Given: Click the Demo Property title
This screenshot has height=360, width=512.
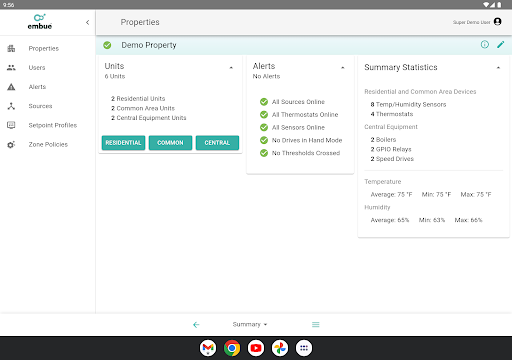Looking at the screenshot, I should tap(149, 45).
